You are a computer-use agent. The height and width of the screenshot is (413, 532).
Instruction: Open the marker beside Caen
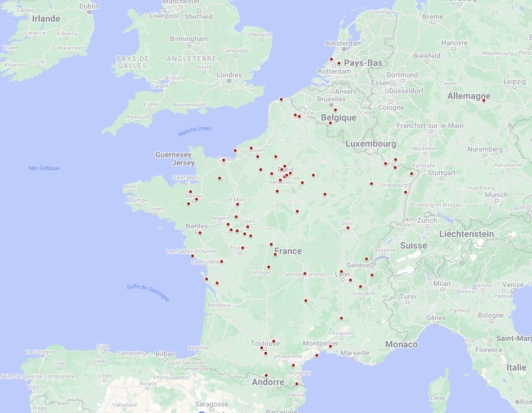[224, 160]
